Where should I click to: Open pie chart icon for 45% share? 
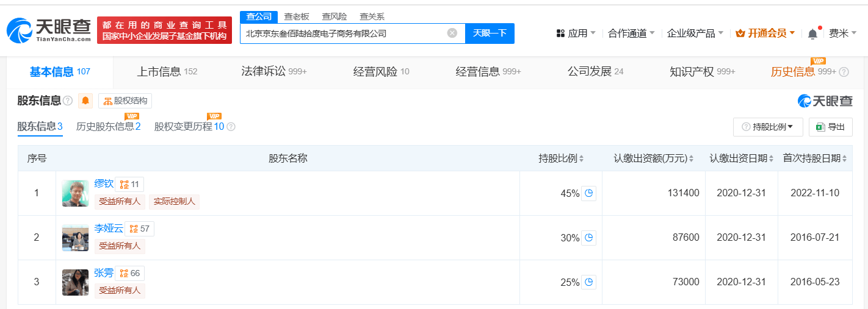point(589,193)
